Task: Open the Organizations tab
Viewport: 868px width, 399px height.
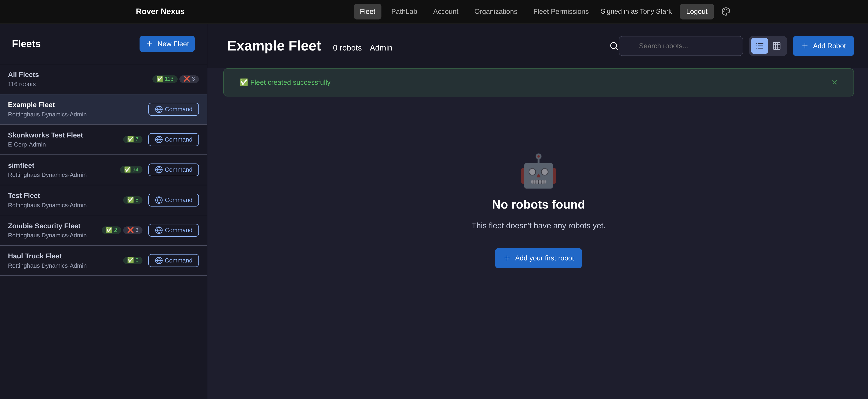Action: coord(496,12)
